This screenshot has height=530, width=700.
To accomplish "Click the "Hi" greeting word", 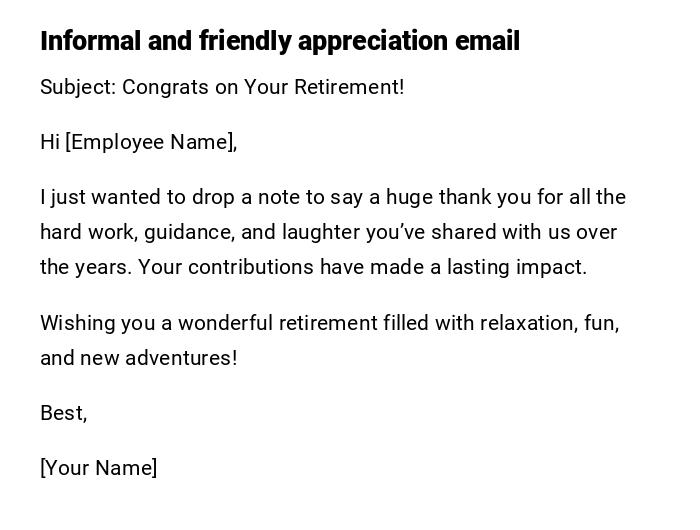I will pyautogui.click(x=50, y=142).
